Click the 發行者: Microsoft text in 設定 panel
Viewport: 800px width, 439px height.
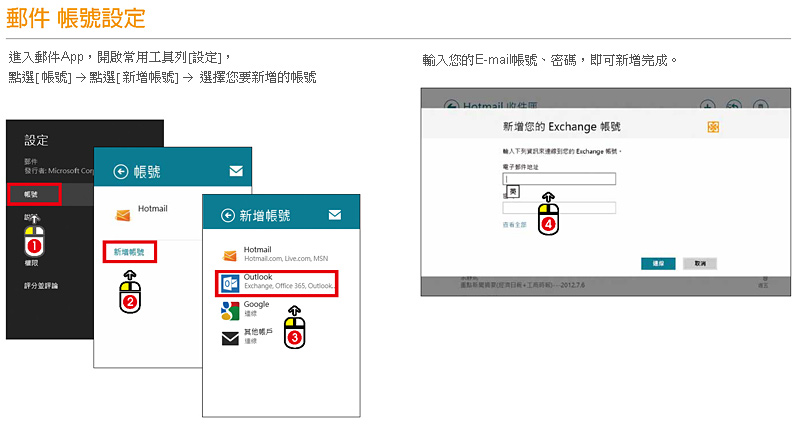coord(59,170)
